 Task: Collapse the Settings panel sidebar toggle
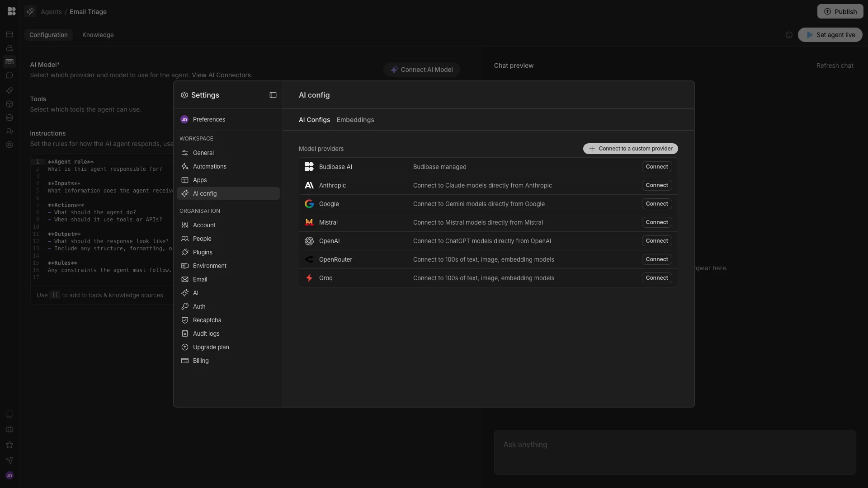click(273, 95)
